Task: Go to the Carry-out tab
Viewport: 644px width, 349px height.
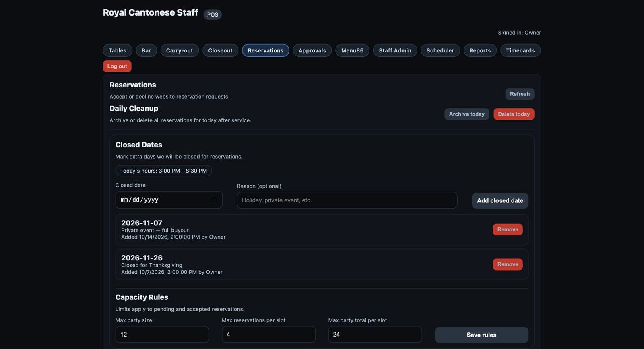Action: [x=180, y=50]
